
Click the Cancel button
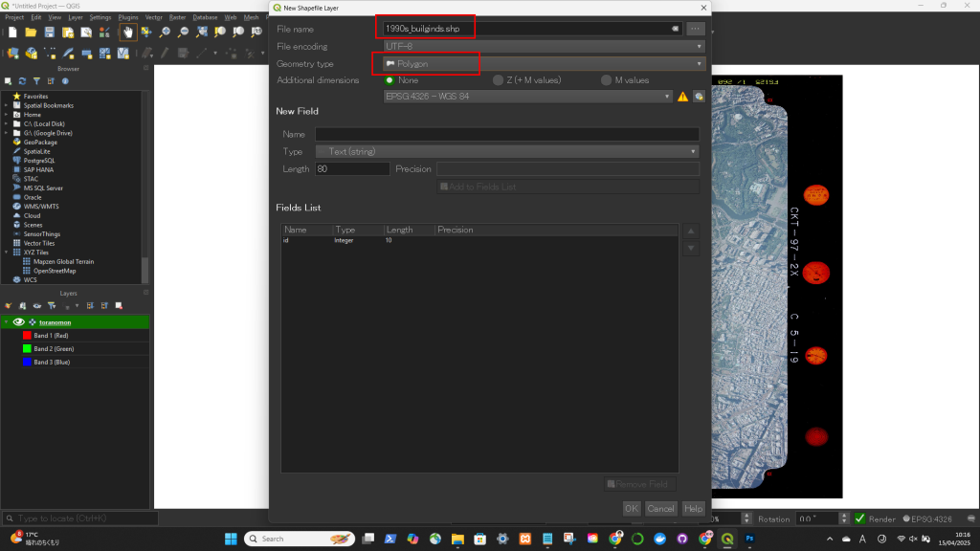[660, 508]
